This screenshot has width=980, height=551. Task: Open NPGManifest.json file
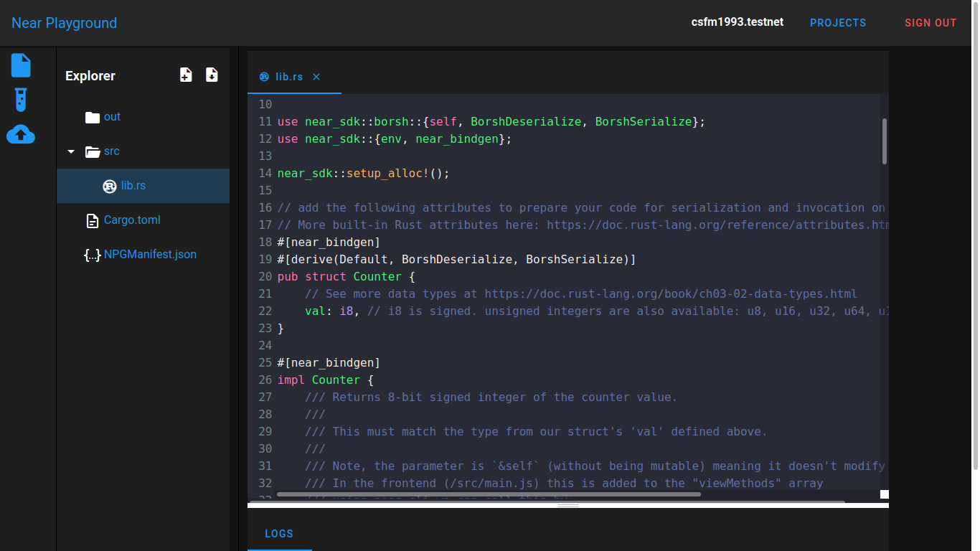pos(150,255)
